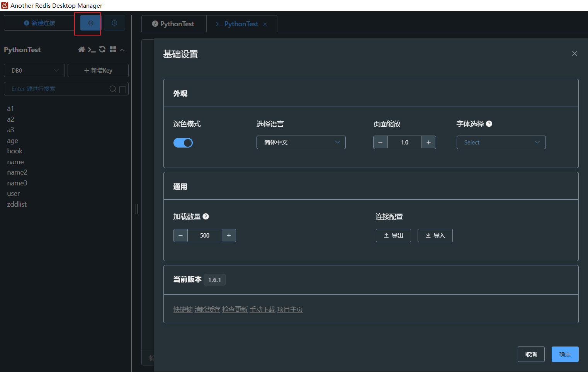
Task: Click the 字体选择 help question icon
Action: click(489, 124)
